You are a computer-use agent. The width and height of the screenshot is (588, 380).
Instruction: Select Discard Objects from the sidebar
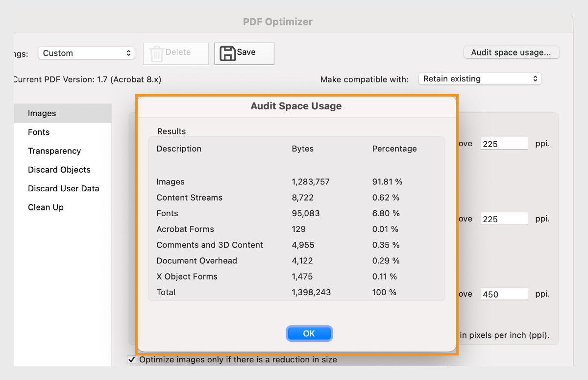(59, 170)
